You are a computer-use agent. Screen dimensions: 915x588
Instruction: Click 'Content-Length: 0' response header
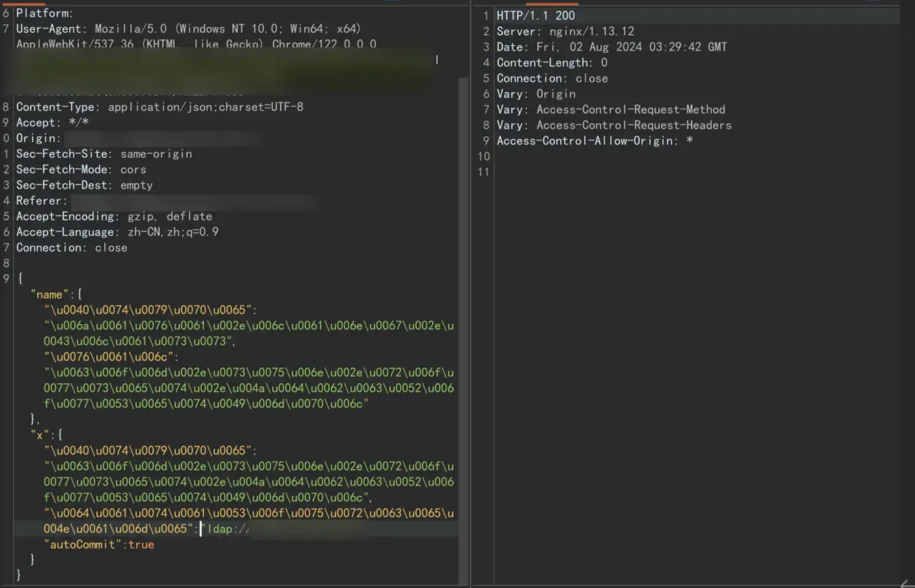pos(552,62)
